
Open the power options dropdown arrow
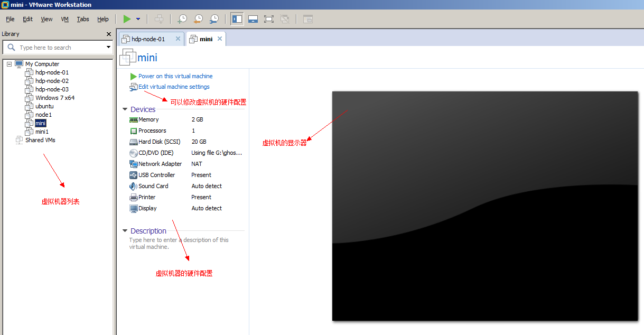(138, 19)
